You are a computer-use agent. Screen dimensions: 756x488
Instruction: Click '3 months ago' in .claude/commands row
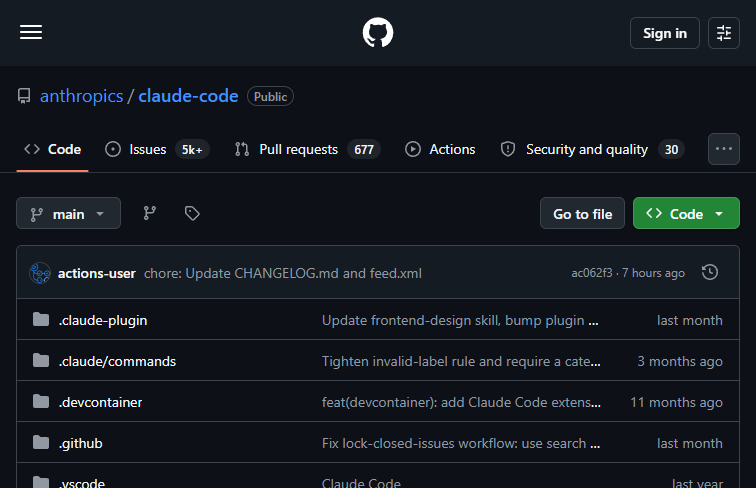tap(680, 361)
